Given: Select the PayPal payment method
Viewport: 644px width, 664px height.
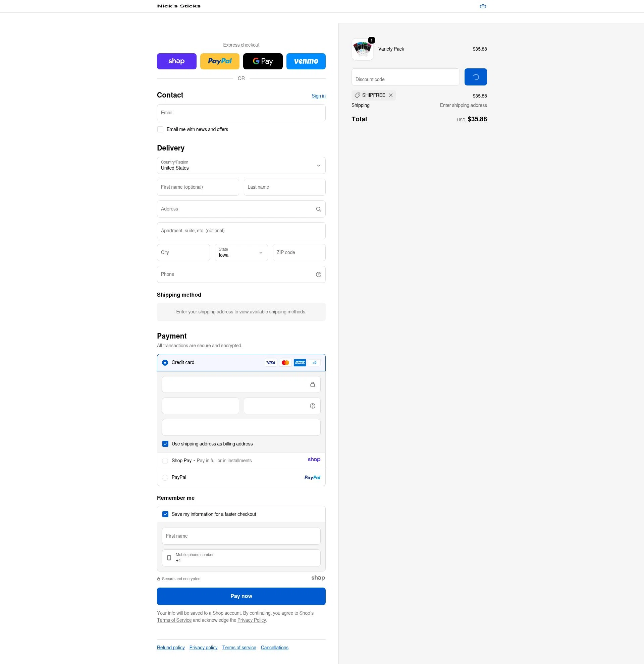Looking at the screenshot, I should (x=165, y=477).
